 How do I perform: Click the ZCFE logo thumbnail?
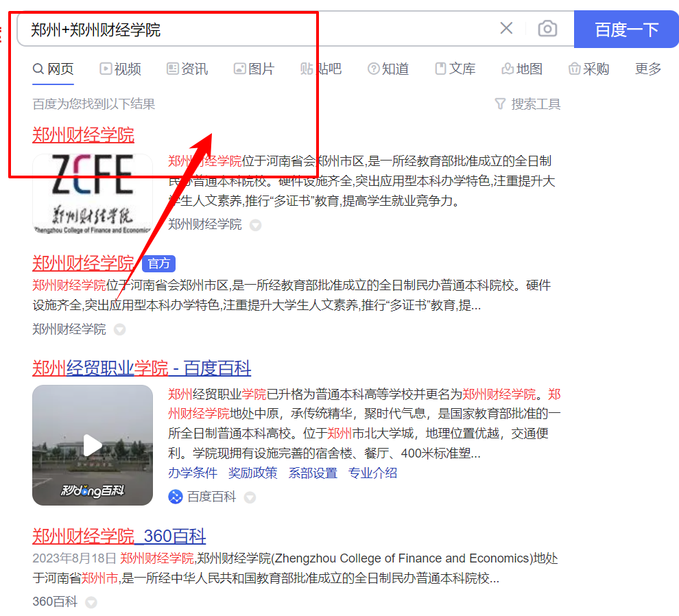(x=92, y=194)
